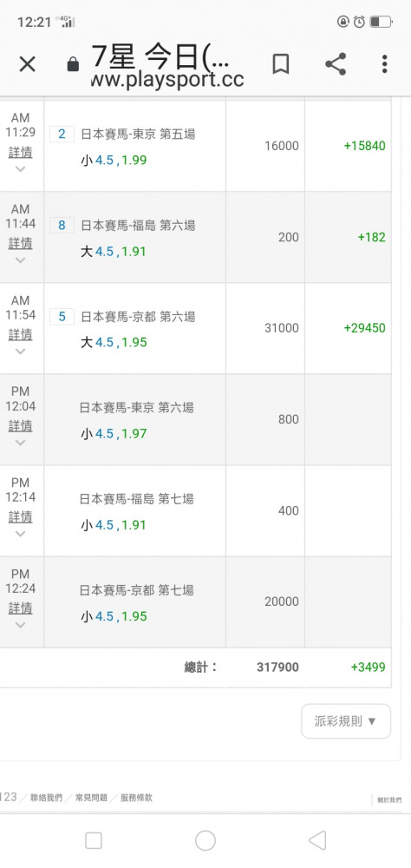Expand the chevron under the PM 12:24 entry
Screen dimensions: 411x868
point(21,625)
